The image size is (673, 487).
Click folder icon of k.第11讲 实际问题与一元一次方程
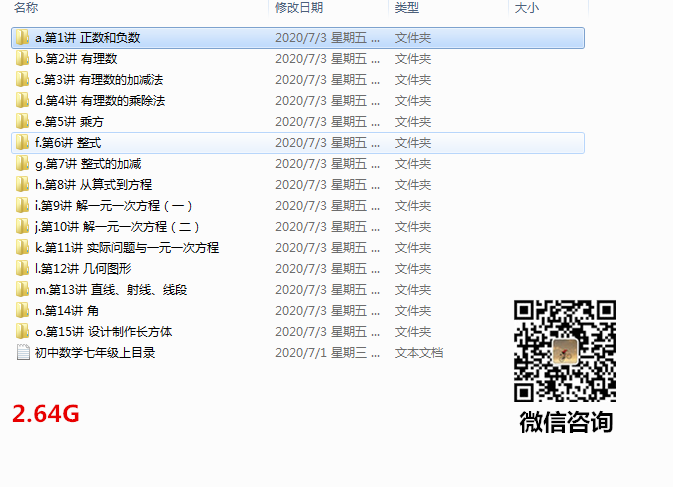coord(22,248)
